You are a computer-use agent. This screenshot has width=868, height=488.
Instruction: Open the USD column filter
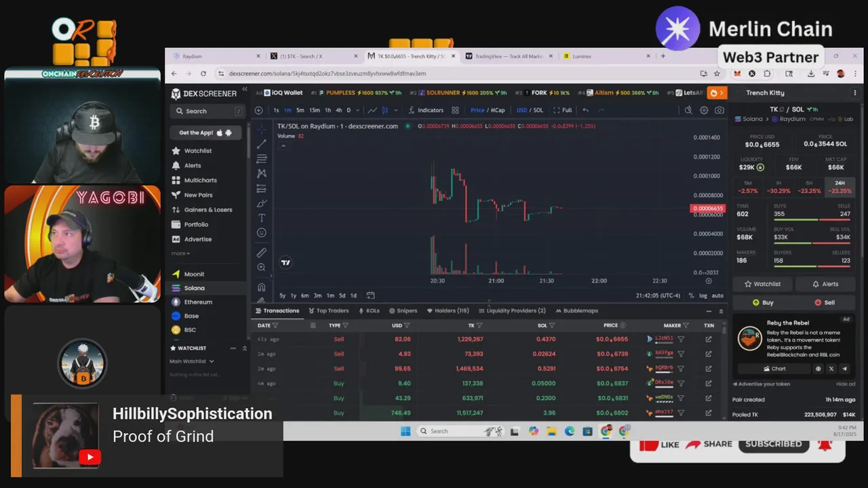pyautogui.click(x=407, y=325)
